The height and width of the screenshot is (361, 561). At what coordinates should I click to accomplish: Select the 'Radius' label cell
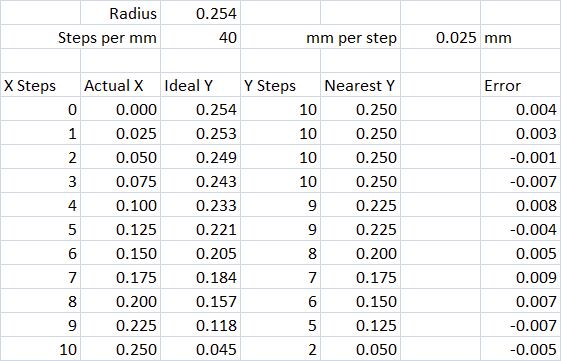coord(121,13)
